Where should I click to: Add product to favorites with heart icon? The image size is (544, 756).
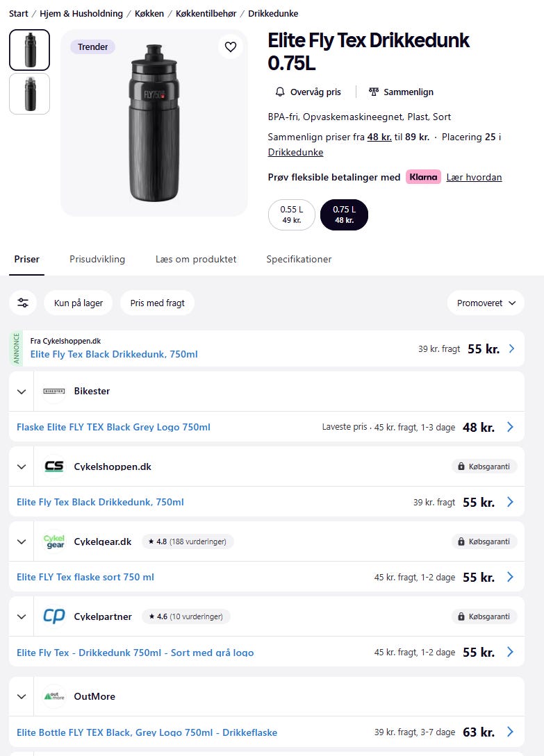[x=231, y=47]
